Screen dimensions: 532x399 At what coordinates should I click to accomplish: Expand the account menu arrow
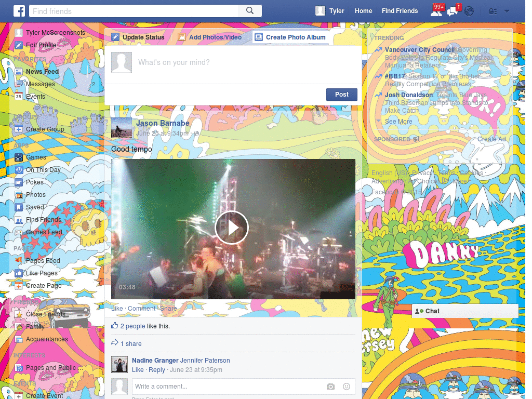click(x=507, y=11)
